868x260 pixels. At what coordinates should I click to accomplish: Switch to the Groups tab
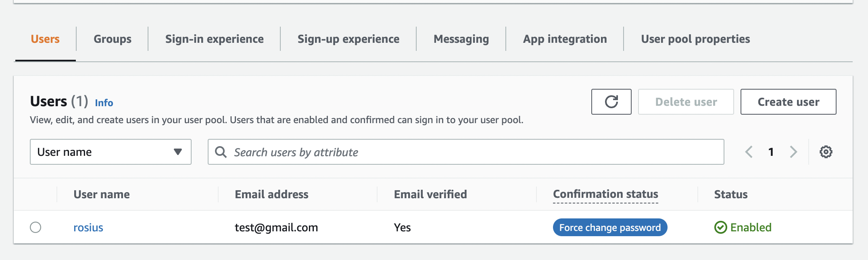tap(113, 39)
